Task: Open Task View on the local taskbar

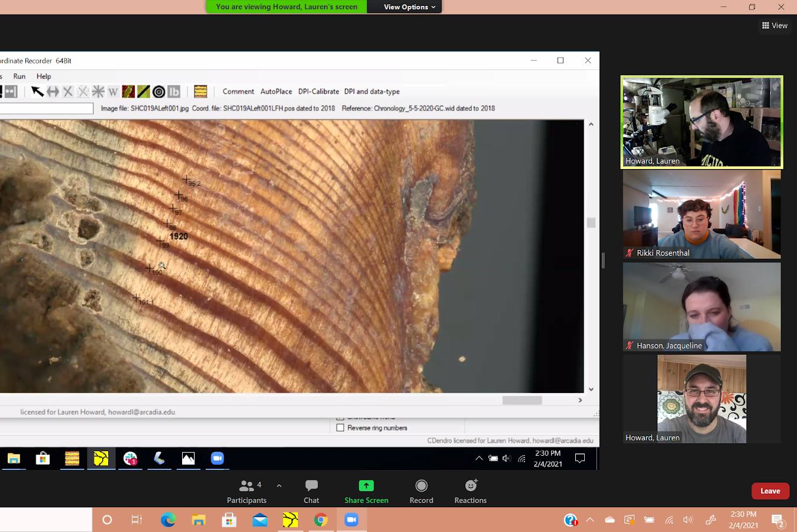Action: (137, 520)
